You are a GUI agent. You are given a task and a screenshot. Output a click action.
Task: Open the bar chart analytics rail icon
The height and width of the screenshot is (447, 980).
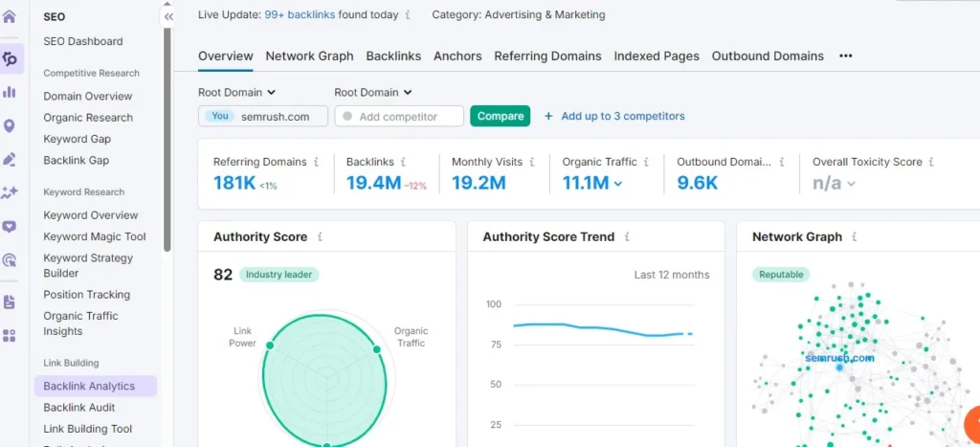[x=10, y=93]
